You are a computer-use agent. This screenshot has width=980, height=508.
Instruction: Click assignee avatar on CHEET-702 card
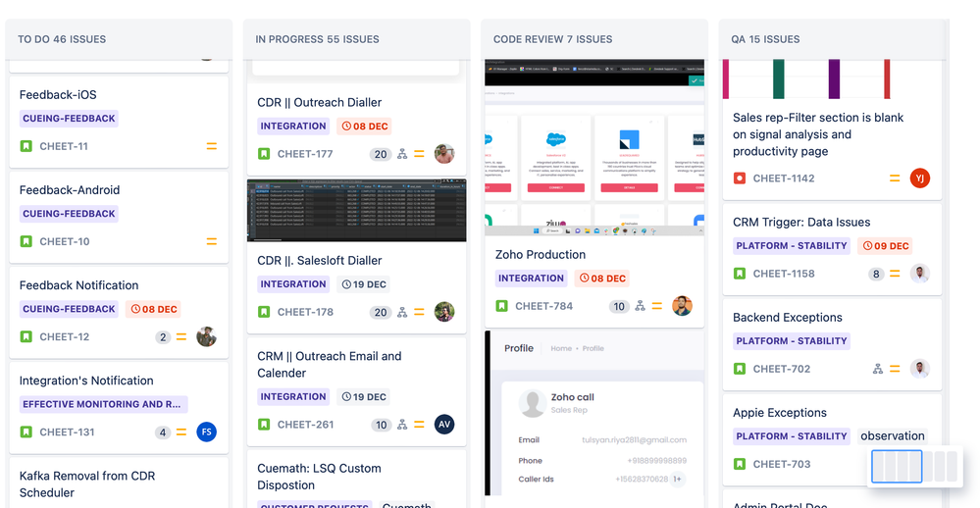click(x=920, y=369)
